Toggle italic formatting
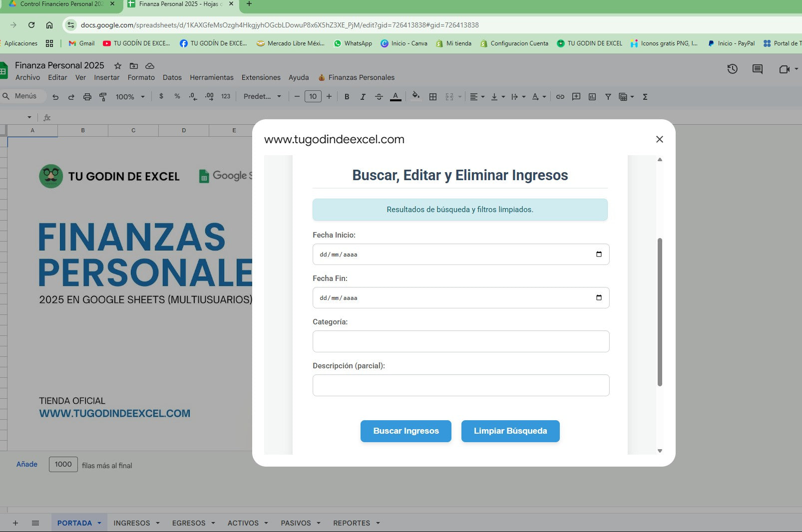 tap(363, 97)
